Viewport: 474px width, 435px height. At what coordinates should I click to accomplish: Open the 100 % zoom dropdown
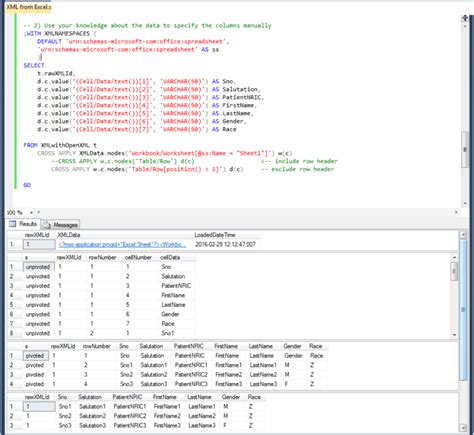(x=31, y=212)
